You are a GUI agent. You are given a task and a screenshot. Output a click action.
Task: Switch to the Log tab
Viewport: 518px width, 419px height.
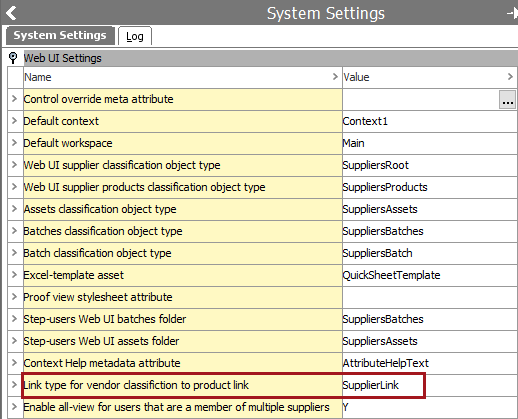(x=135, y=36)
